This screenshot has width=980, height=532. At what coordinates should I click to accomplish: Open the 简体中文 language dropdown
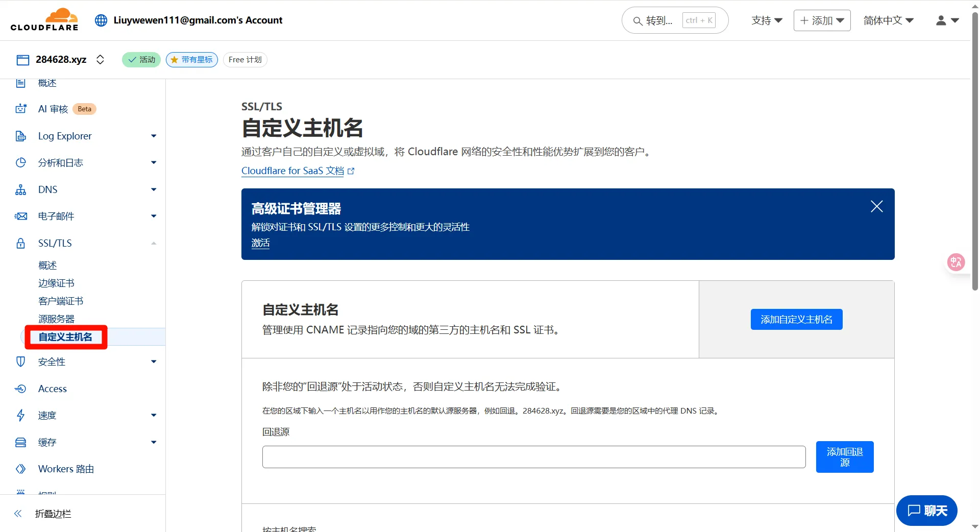coord(888,20)
